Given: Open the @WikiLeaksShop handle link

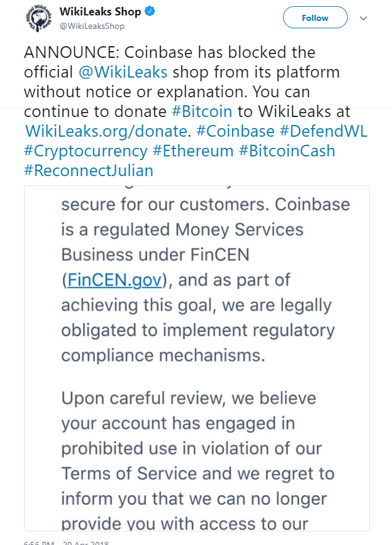Looking at the screenshot, I should [x=92, y=26].
